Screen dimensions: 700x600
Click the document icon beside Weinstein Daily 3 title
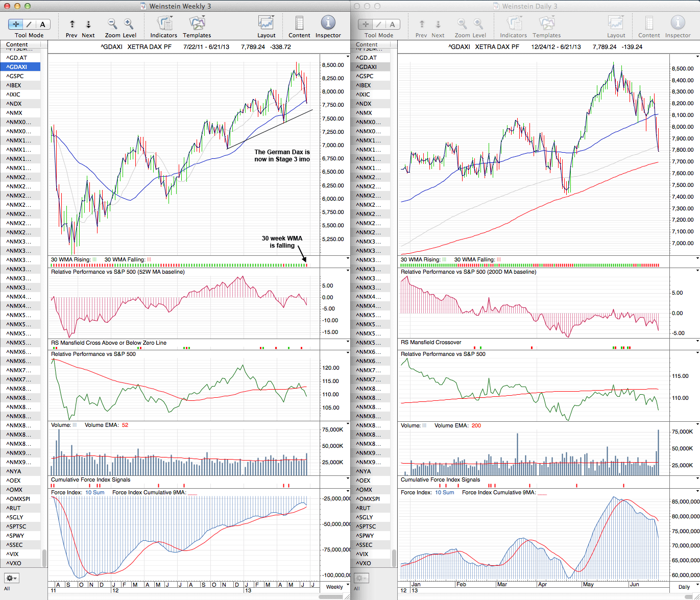496,6
